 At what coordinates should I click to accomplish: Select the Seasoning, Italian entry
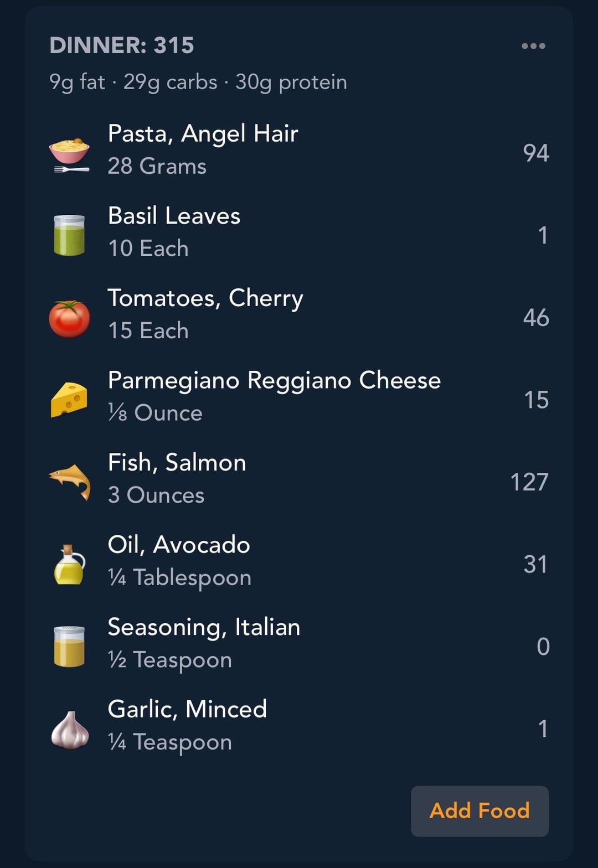point(204,627)
